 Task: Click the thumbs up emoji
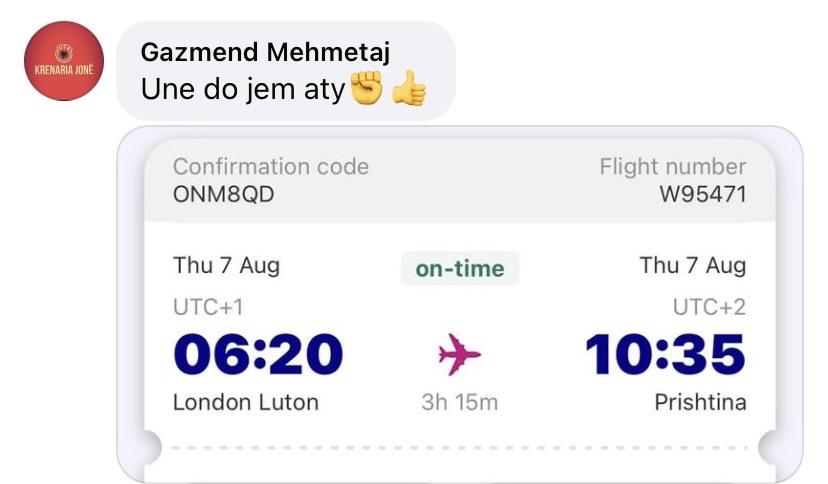409,88
